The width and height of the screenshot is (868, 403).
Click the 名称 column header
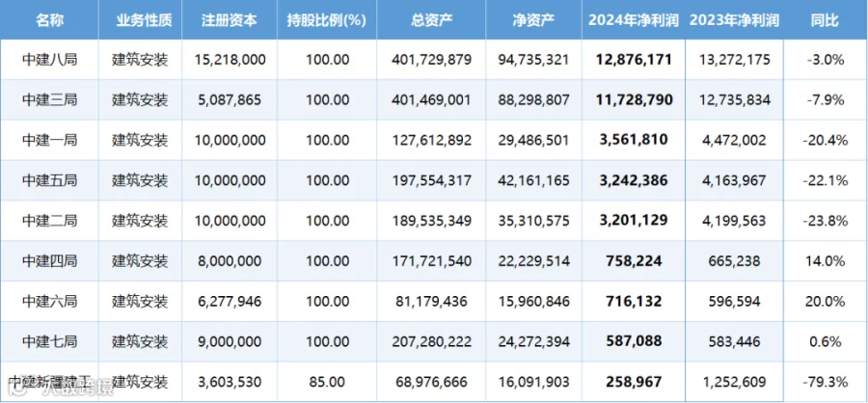49,20
